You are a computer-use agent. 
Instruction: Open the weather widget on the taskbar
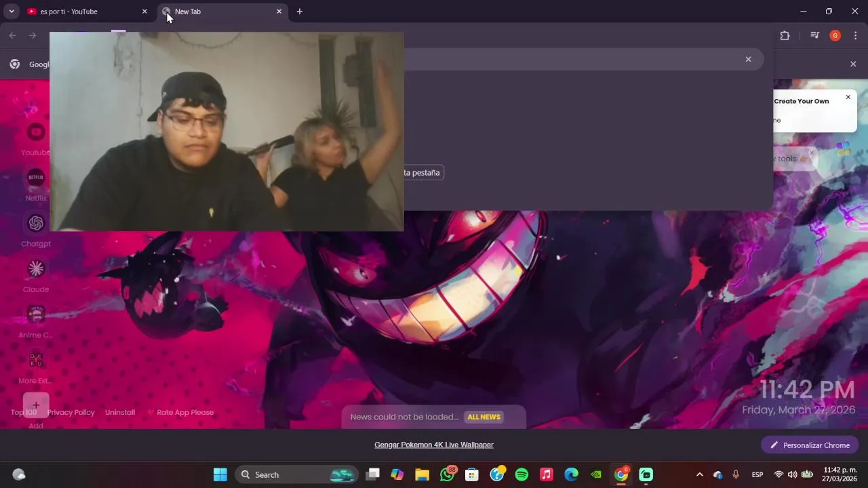[19, 474]
